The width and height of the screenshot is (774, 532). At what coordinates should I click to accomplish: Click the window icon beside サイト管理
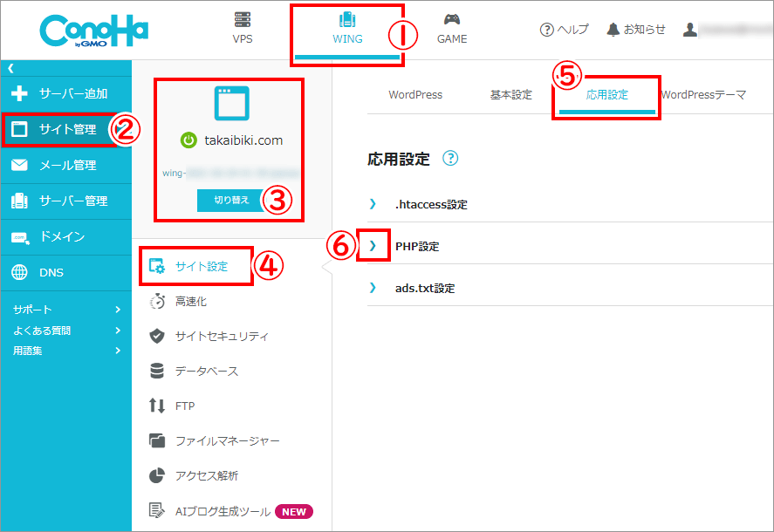tap(19, 129)
